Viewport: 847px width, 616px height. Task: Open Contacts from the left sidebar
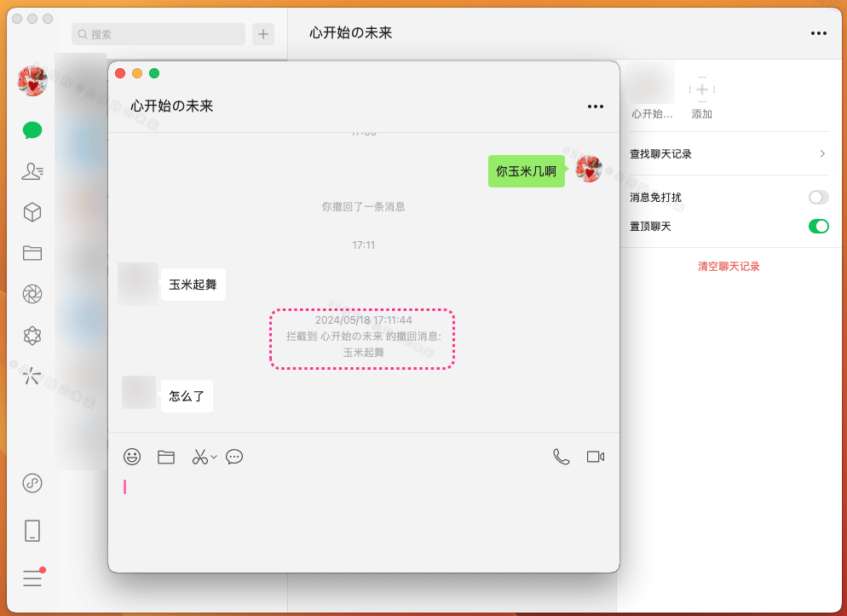point(32,171)
